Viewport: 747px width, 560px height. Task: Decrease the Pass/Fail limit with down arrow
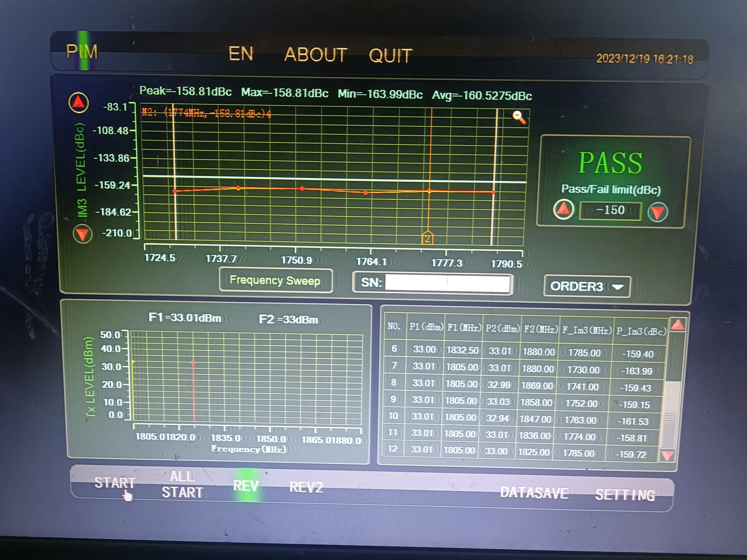657,212
